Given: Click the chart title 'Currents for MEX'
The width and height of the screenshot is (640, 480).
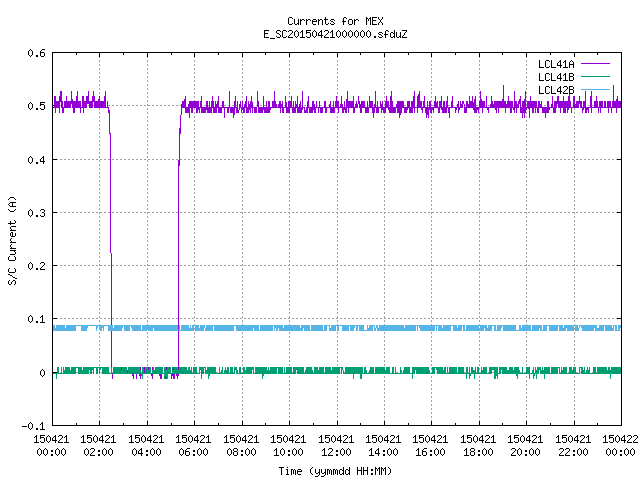Looking at the screenshot, I should [x=335, y=21].
